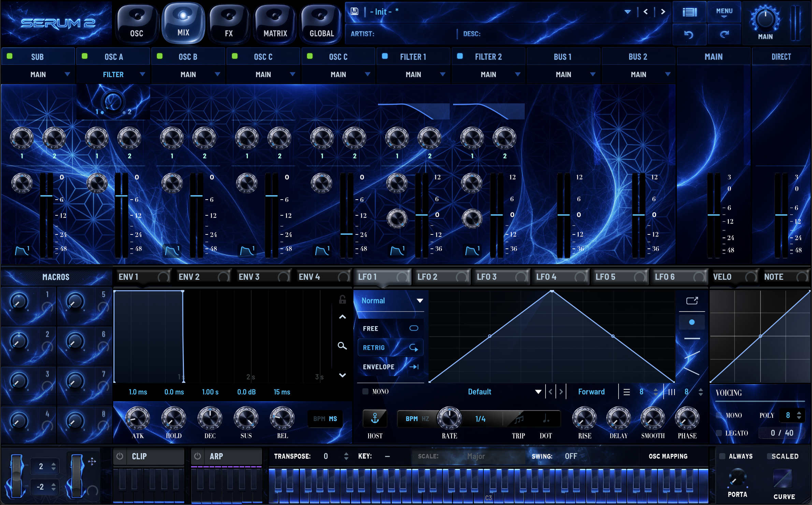The height and width of the screenshot is (505, 812).
Task: Turn on the CLIP power button
Action: click(120, 456)
